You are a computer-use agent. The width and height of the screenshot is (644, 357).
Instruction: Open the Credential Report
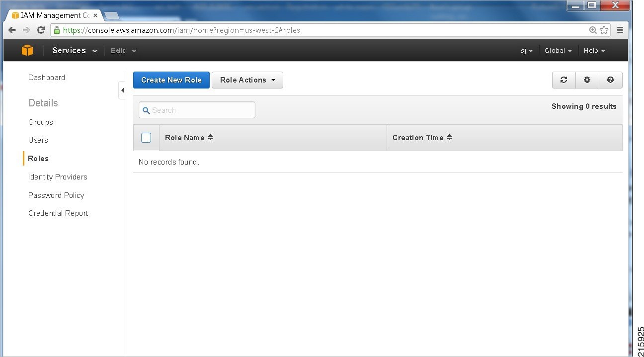click(58, 213)
